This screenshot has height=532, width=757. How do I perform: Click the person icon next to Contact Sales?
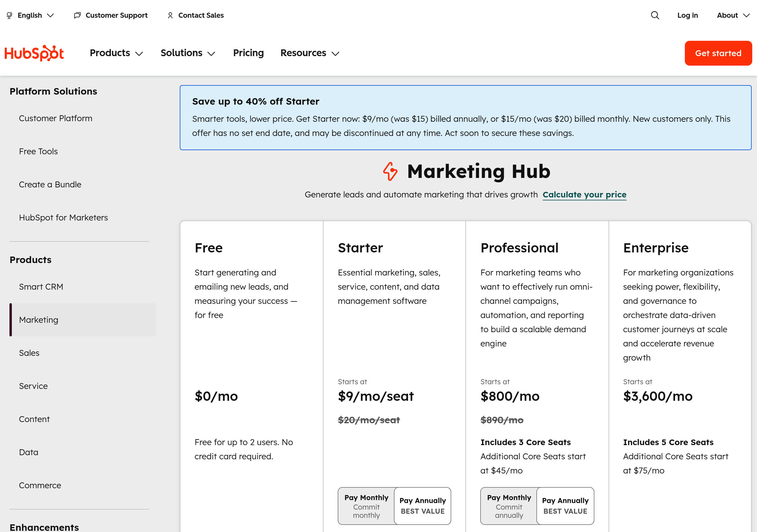[x=170, y=15]
